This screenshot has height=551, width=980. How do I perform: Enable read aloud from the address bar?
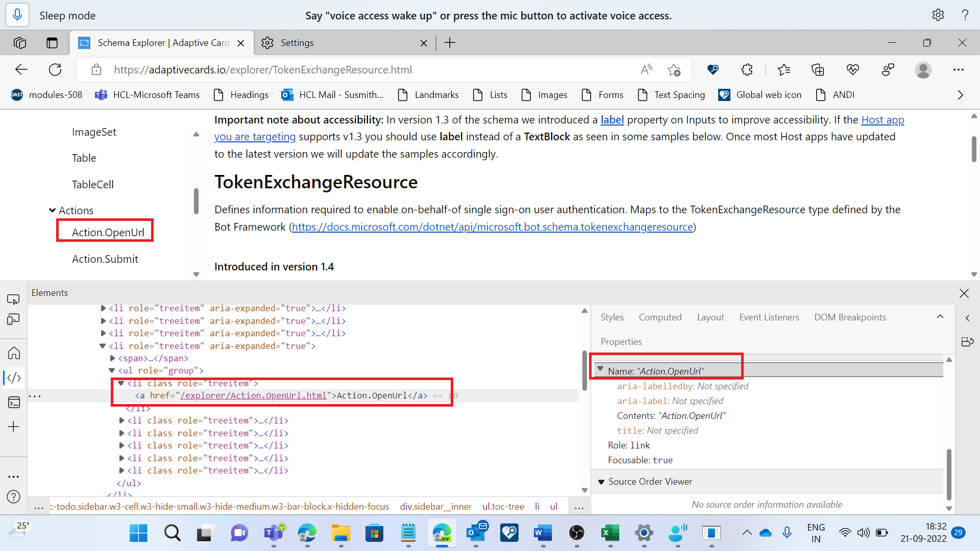tap(646, 70)
